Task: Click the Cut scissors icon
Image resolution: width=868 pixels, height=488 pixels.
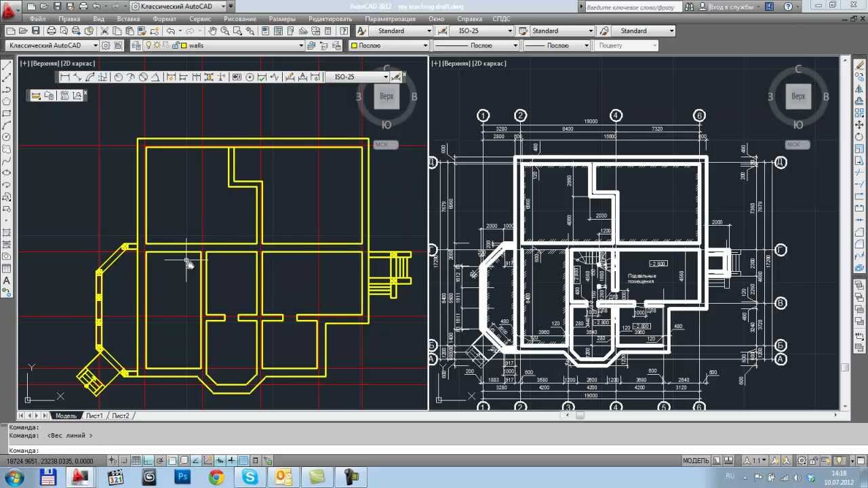Action: pos(104,30)
